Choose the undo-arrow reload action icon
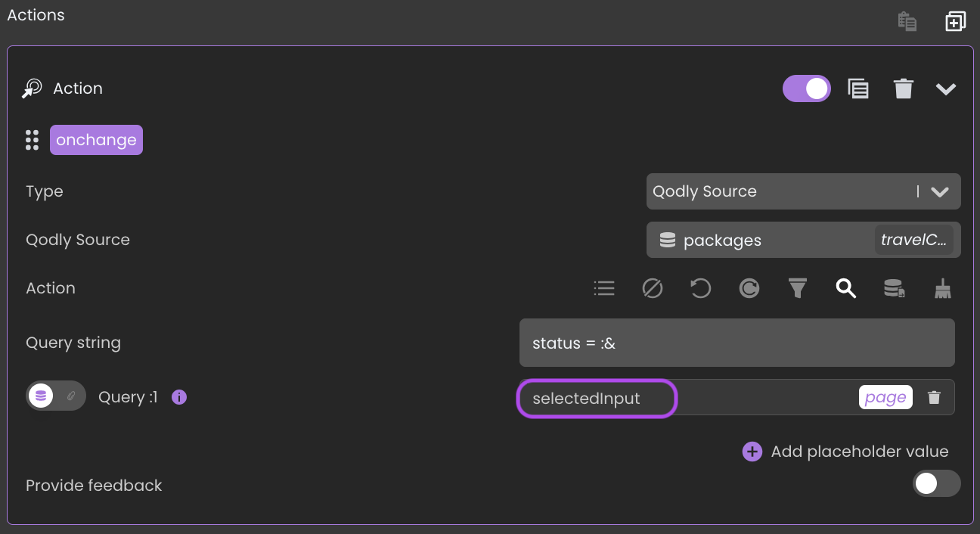This screenshot has width=980, height=534. 700,288
